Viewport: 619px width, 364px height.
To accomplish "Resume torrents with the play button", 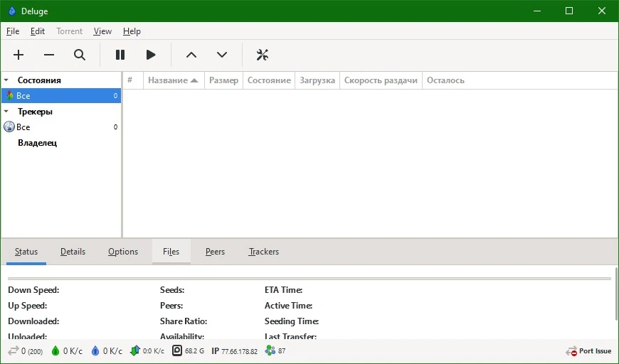I will [x=151, y=55].
